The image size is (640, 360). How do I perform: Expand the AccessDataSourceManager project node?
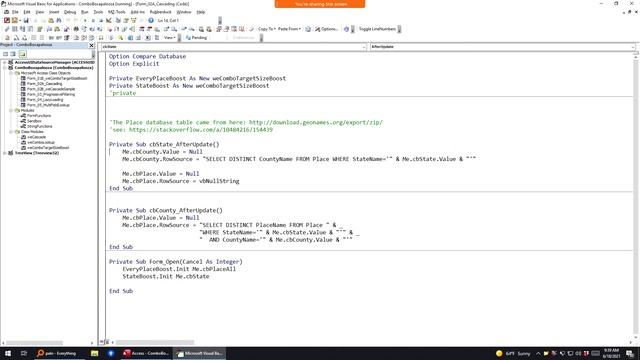[5, 62]
